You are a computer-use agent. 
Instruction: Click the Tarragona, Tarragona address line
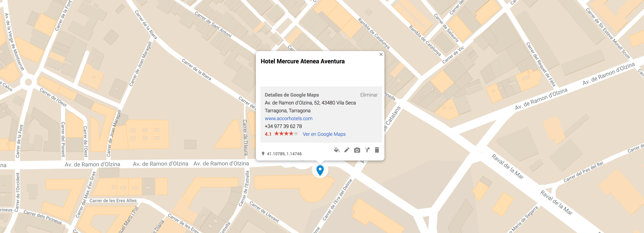[287, 111]
